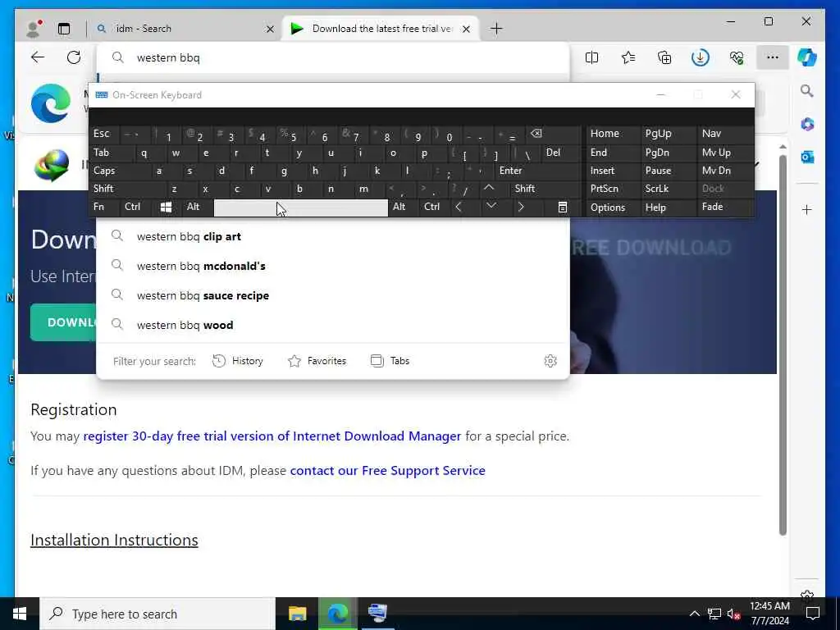Choose suggestion western bbq mcdonald's
This screenshot has width=840, height=630.
pos(332,266)
